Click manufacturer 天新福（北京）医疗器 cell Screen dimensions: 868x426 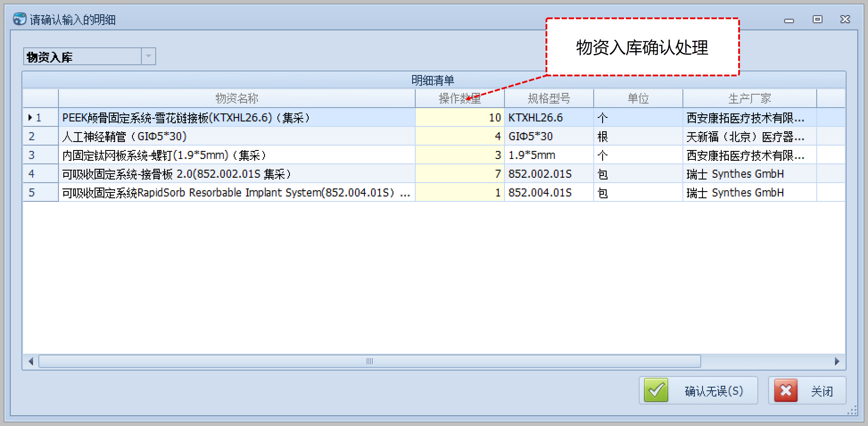750,136
